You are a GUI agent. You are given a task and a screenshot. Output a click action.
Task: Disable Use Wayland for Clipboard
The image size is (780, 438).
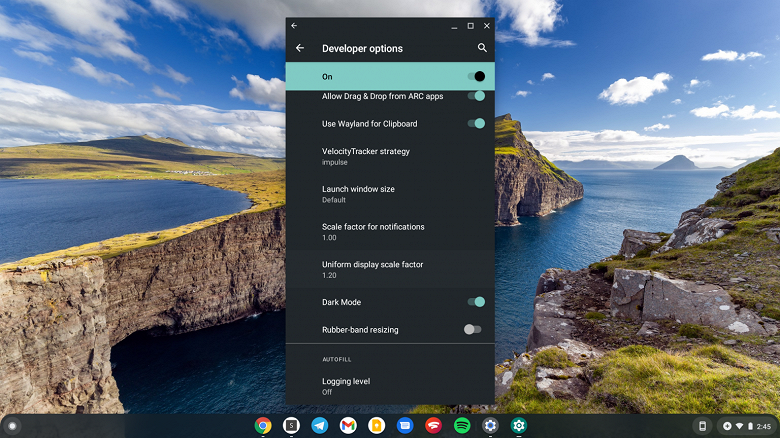(476, 123)
